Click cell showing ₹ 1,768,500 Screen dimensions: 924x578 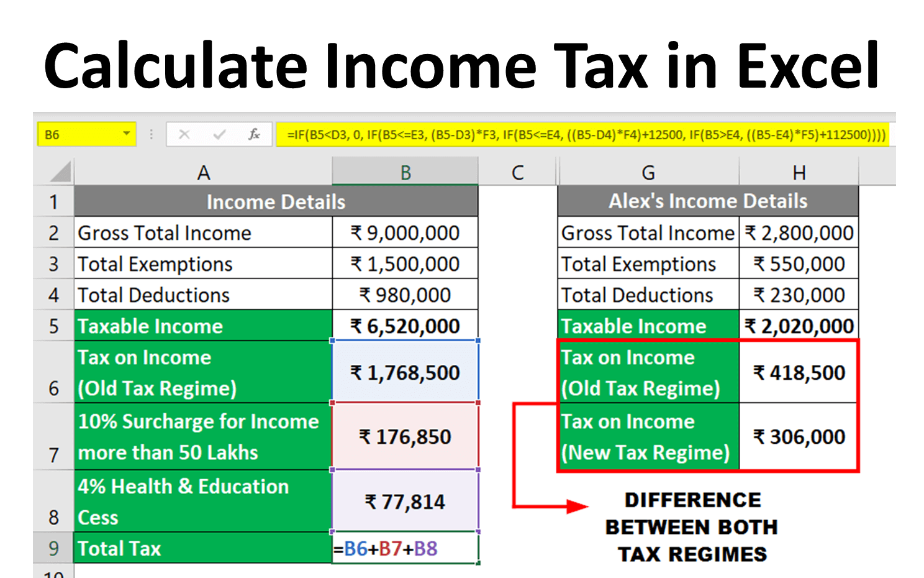[x=405, y=372]
